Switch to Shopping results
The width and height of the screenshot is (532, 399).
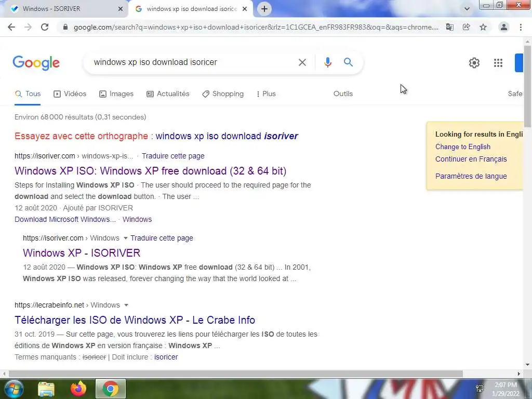tap(223, 94)
